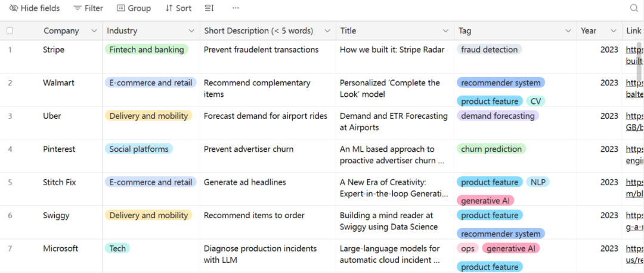
Task: Select row number 4
Action: 10,149
